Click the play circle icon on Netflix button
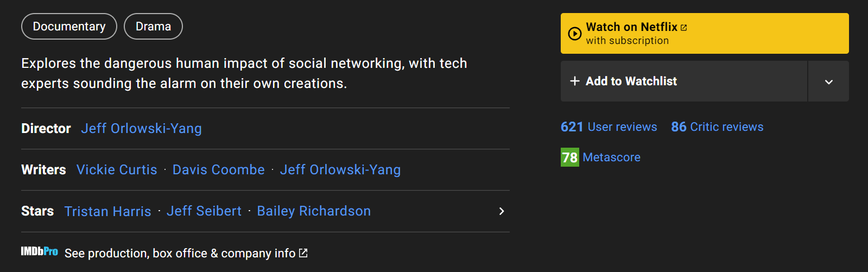The height and width of the screenshot is (272, 868). click(574, 34)
